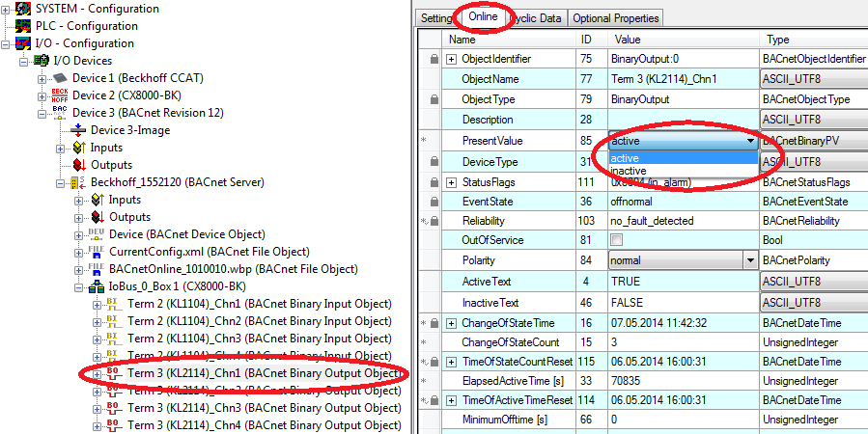Toggle the OutOfService checkbox
Viewport: 868px width, 434px height.
[x=617, y=240]
